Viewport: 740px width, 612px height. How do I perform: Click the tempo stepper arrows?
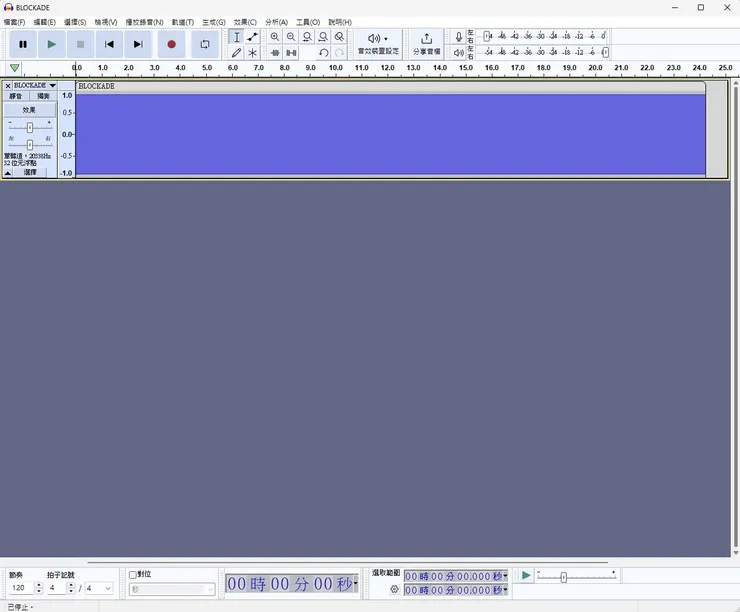(39, 588)
